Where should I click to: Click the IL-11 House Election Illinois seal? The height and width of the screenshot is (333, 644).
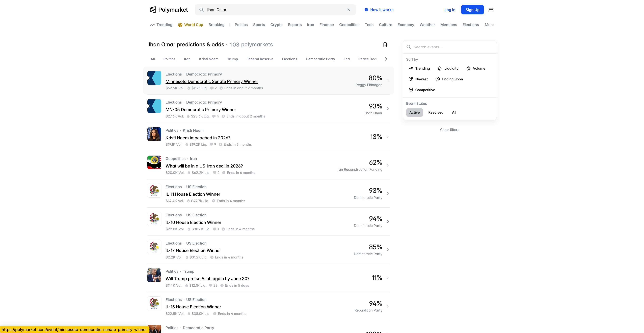pos(154,191)
